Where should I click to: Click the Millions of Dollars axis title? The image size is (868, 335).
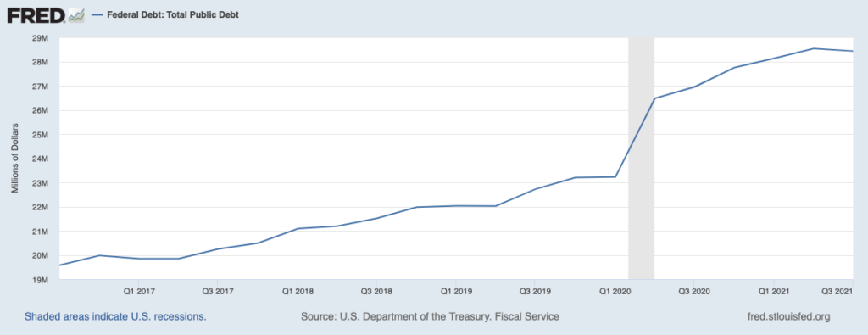coord(15,159)
